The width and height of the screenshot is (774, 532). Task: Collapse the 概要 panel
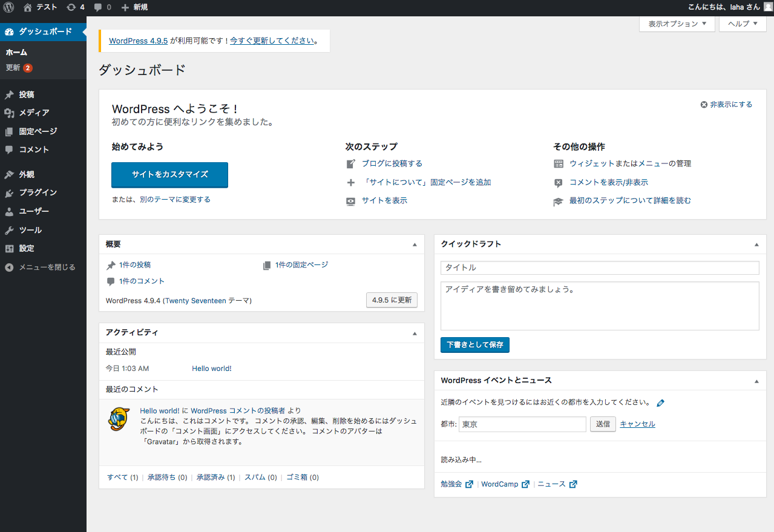point(415,245)
